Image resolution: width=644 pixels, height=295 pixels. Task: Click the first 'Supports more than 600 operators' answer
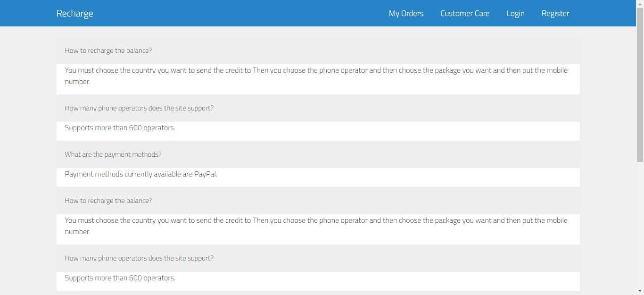point(120,128)
